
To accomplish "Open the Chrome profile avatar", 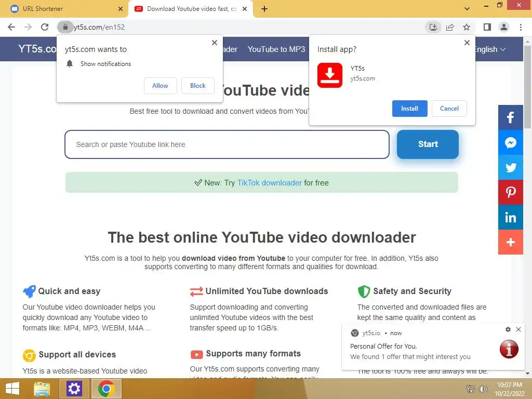I will [504, 27].
